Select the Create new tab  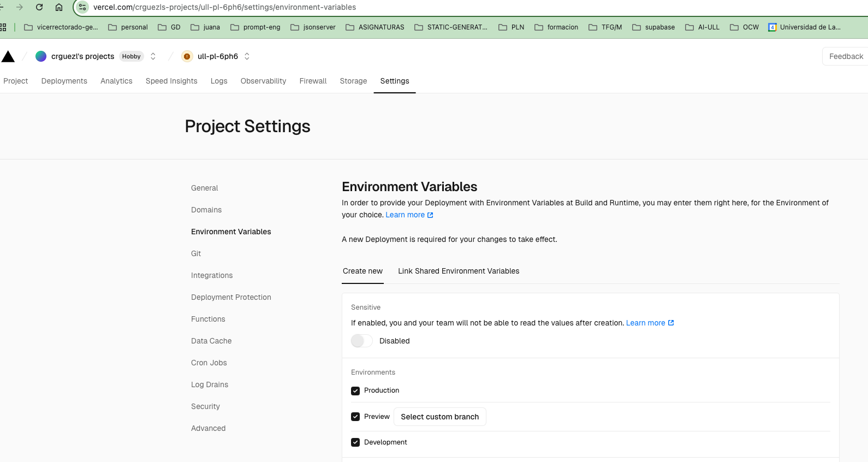coord(362,271)
